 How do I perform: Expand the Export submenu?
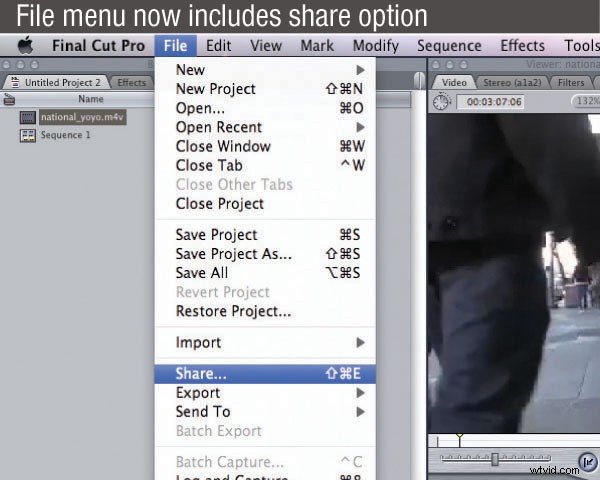(265, 393)
